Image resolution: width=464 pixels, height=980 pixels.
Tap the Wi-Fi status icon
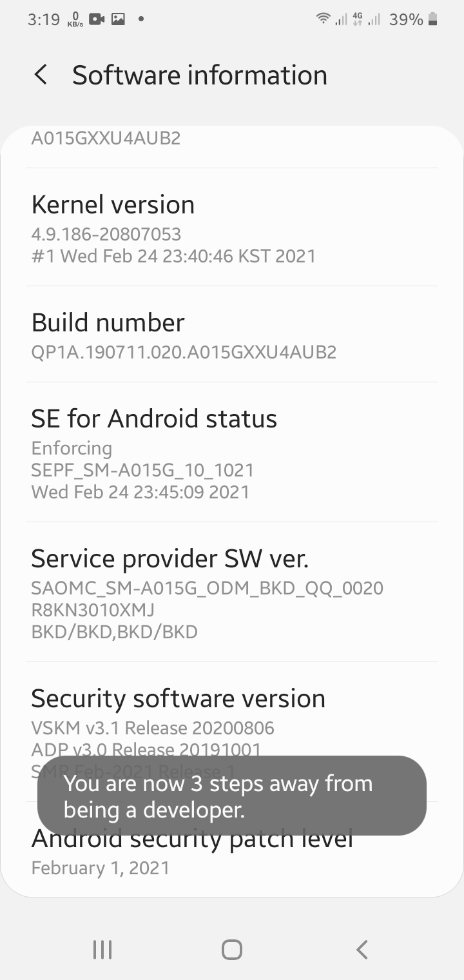click(x=323, y=19)
